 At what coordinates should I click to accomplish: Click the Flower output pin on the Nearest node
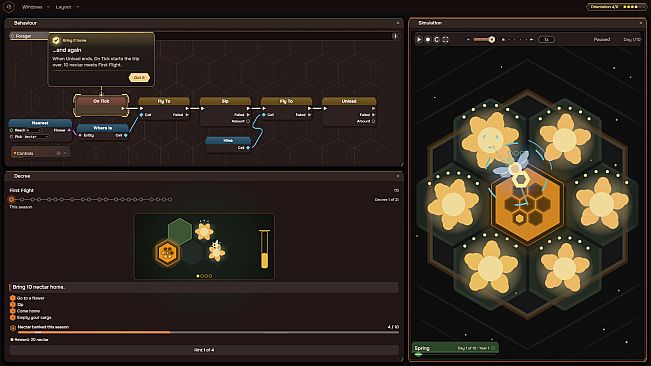[x=69, y=130]
